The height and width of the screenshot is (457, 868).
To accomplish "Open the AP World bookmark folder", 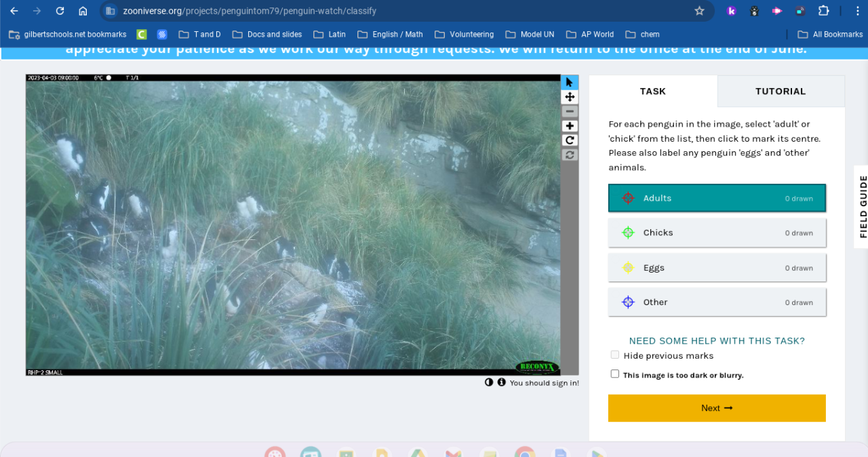I will click(589, 34).
